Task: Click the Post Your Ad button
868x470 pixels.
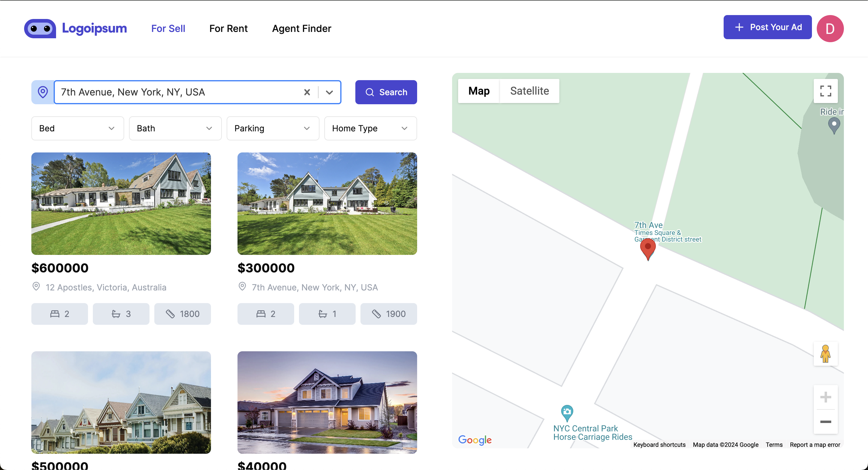Action: click(768, 27)
